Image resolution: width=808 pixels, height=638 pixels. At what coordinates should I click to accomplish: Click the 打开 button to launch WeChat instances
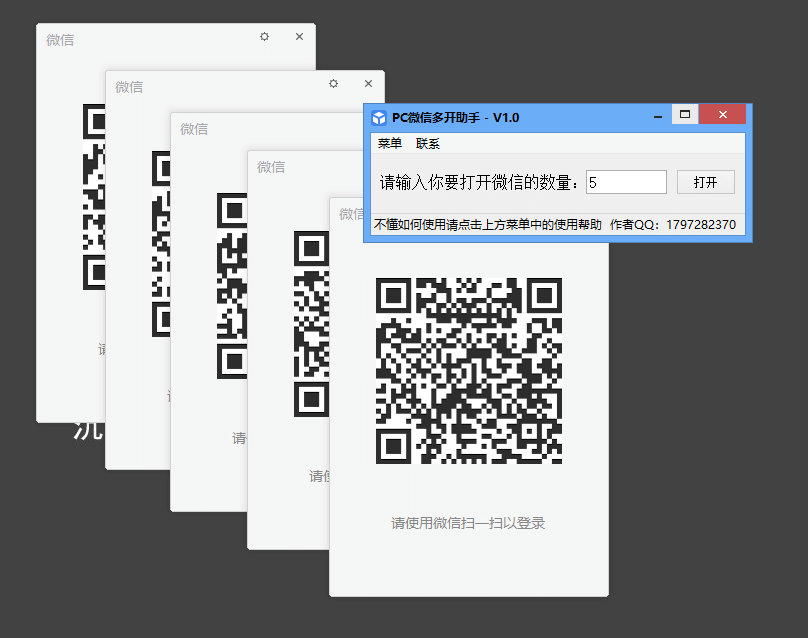click(705, 181)
